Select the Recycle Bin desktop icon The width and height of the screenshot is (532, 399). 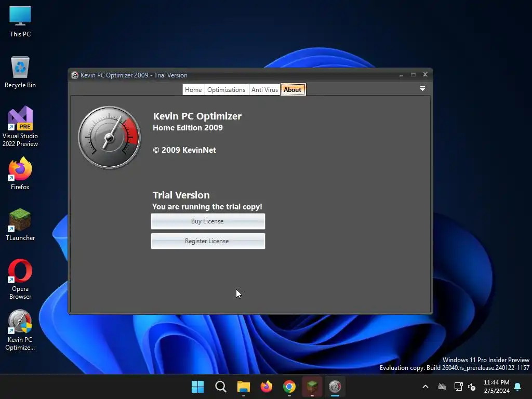tap(20, 72)
